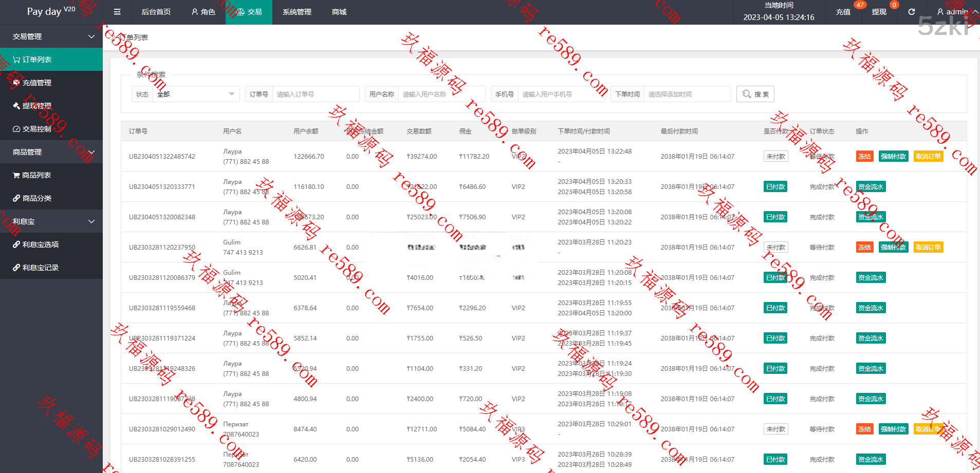The height and width of the screenshot is (473, 980).
Task: Focus the 订单号 order number input
Action: click(315, 94)
